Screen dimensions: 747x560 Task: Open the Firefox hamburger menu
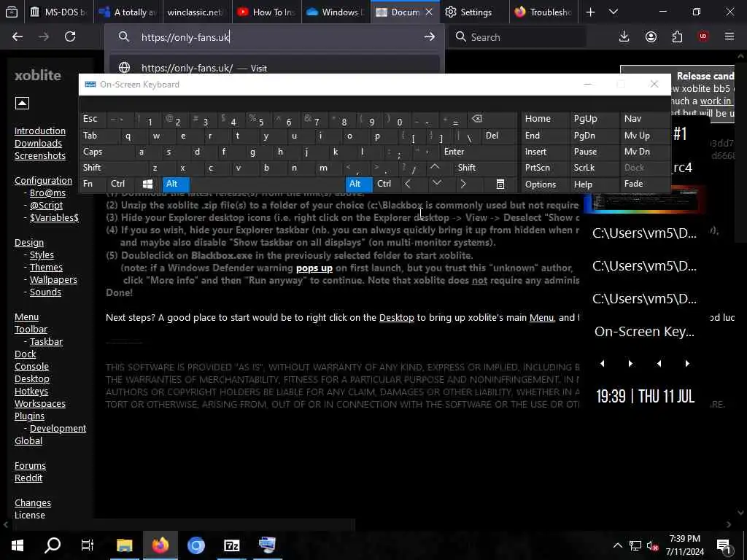729,36
